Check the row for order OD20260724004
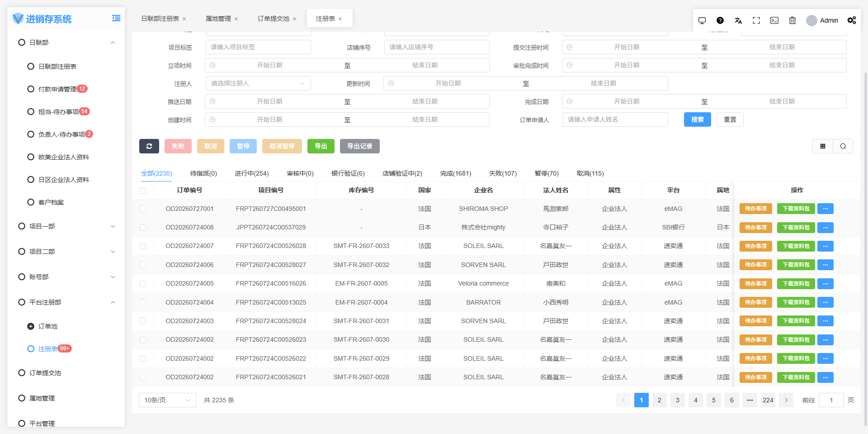Viewport: 868px width, 434px height. coord(143,302)
